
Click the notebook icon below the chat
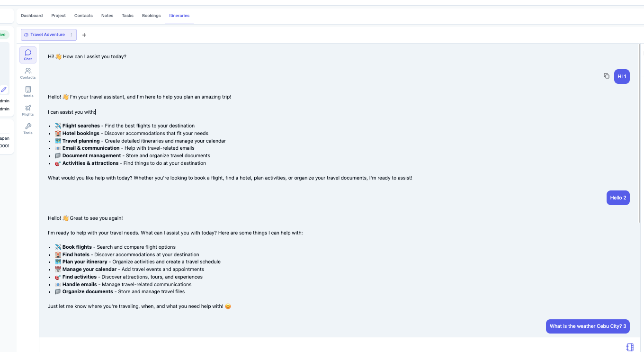[630, 347]
